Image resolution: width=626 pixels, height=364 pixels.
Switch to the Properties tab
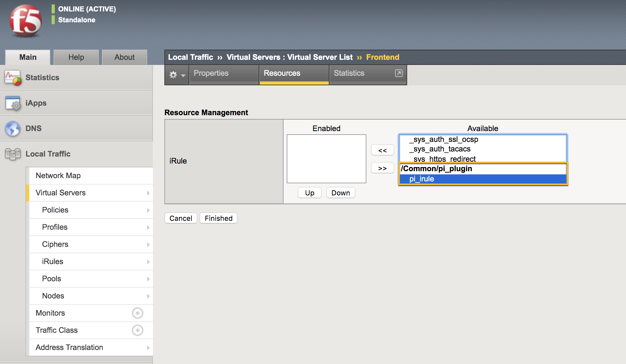[x=211, y=73]
